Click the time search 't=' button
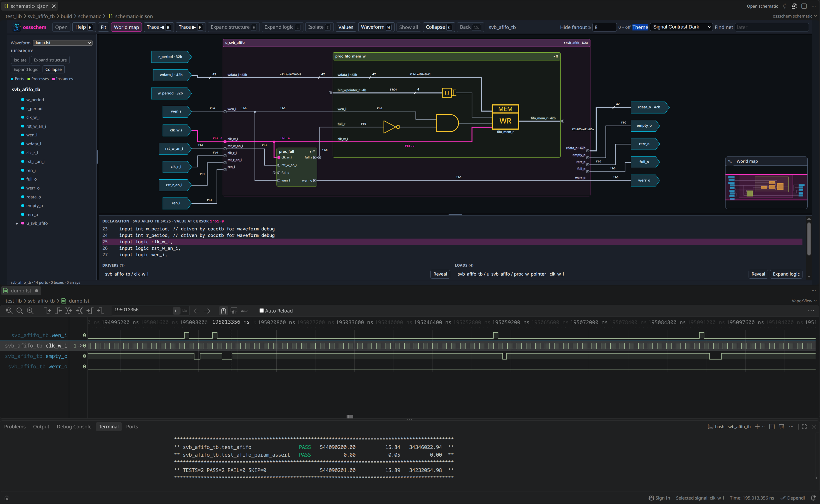Image resolution: width=820 pixels, height=504 pixels. 176,311
